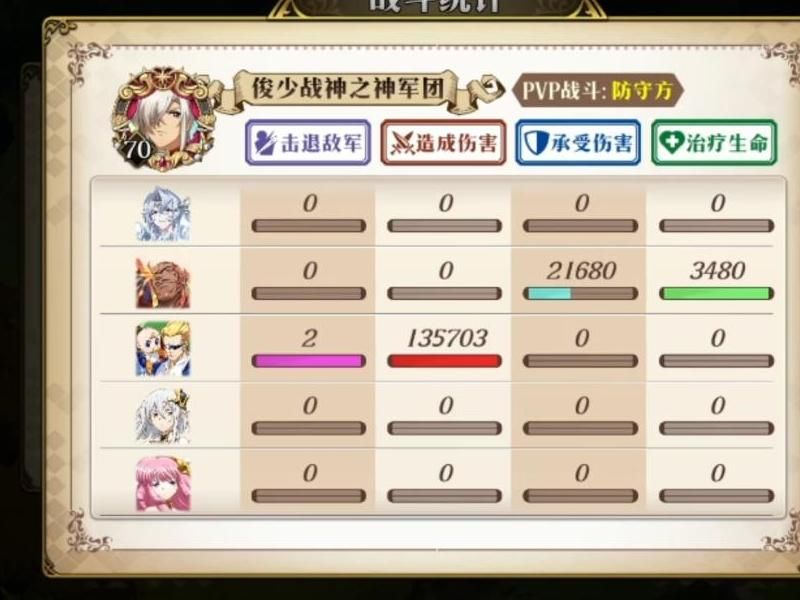Tap the pink-haired hero portrait
This screenshot has width=800, height=600.
pyautogui.click(x=163, y=484)
